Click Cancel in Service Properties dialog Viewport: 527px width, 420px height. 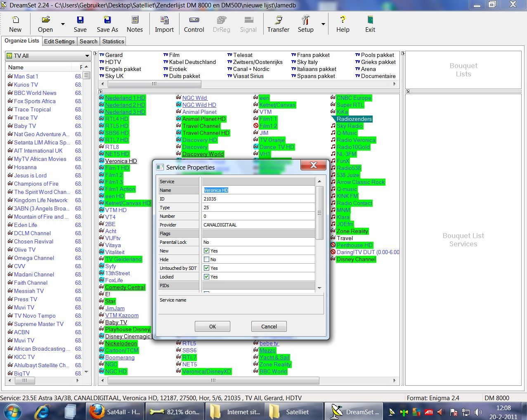pos(269,326)
